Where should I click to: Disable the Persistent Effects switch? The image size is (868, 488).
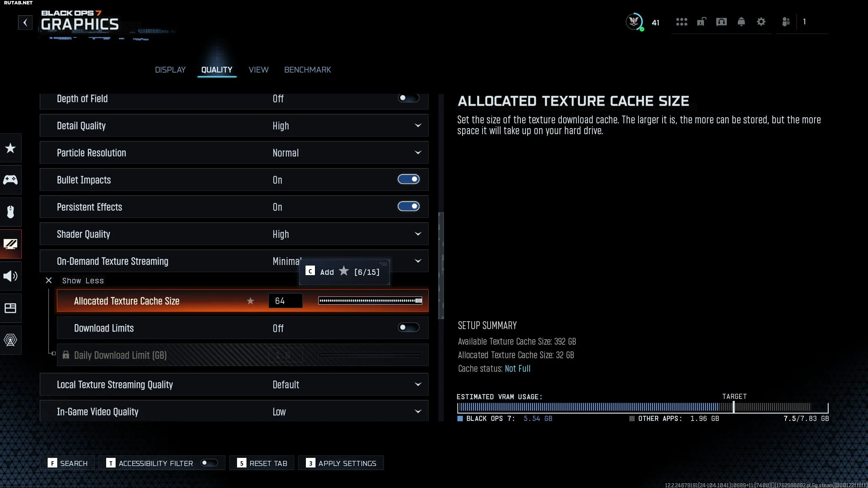click(409, 206)
